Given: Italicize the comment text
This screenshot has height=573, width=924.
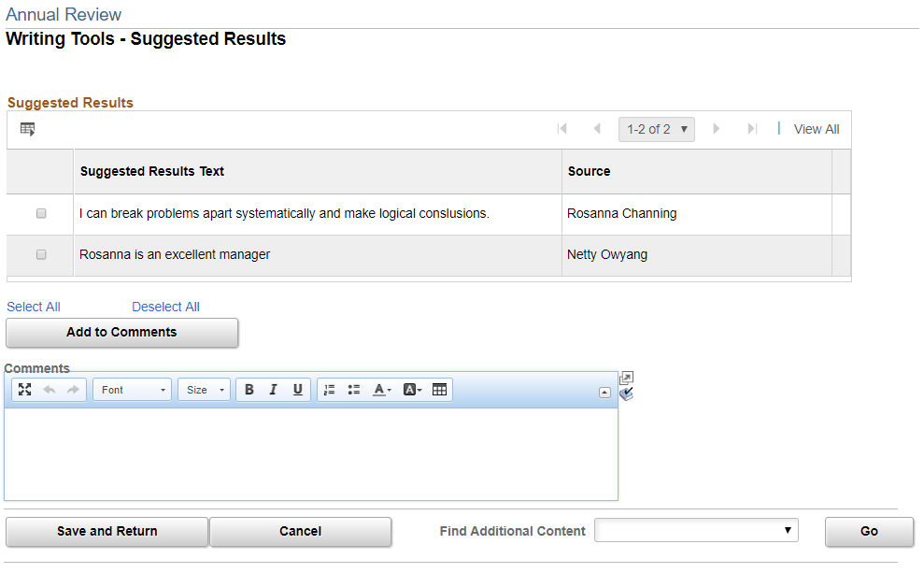Looking at the screenshot, I should pos(273,390).
